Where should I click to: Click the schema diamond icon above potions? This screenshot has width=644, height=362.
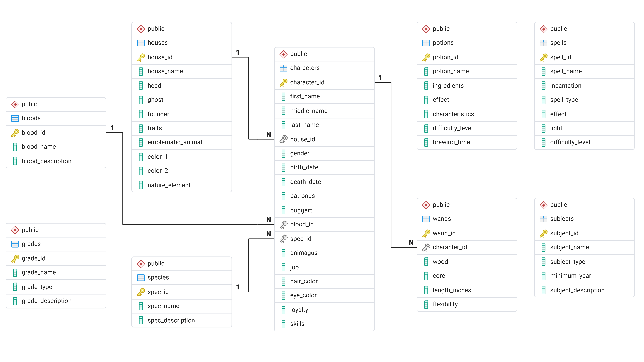(426, 29)
